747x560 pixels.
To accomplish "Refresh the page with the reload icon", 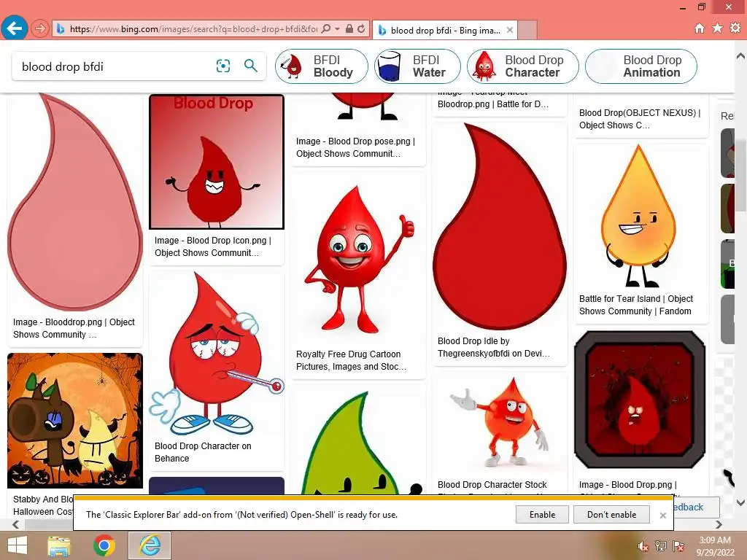I will (x=361, y=28).
